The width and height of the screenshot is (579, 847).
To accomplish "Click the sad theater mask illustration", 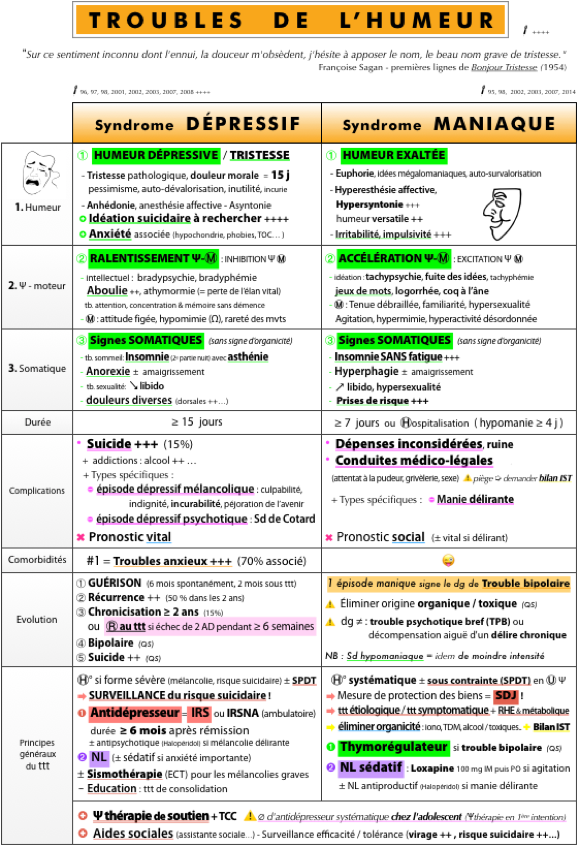I will click(38, 173).
